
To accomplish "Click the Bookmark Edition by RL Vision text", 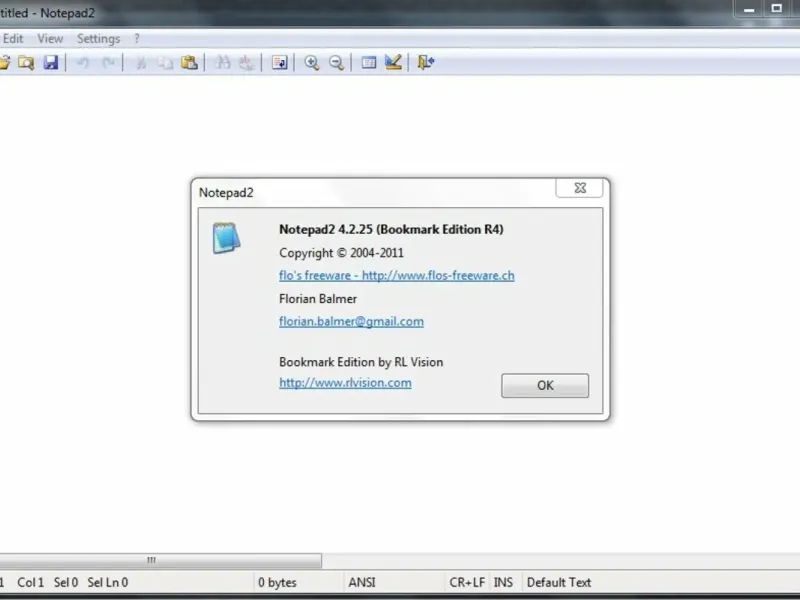I will (x=361, y=362).
